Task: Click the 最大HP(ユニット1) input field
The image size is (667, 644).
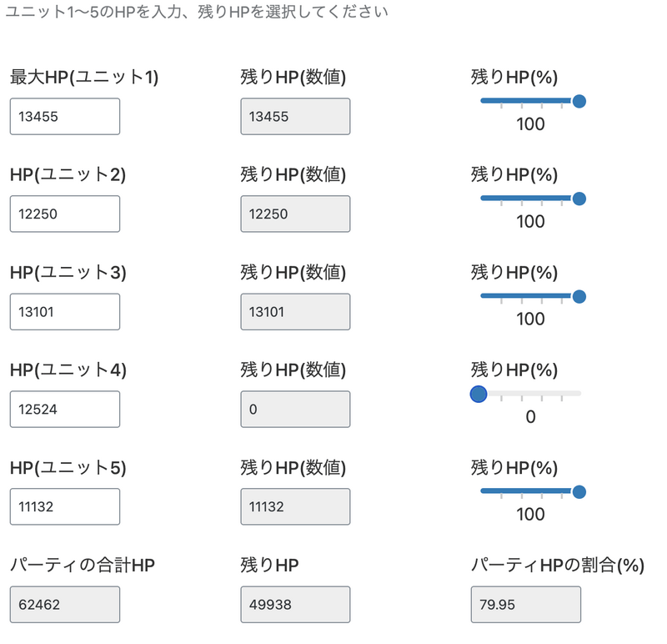Action: point(65,117)
